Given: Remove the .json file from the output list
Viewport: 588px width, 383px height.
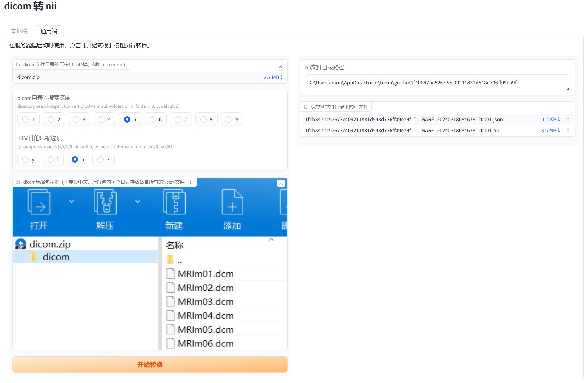Looking at the screenshot, I should click(568, 119).
